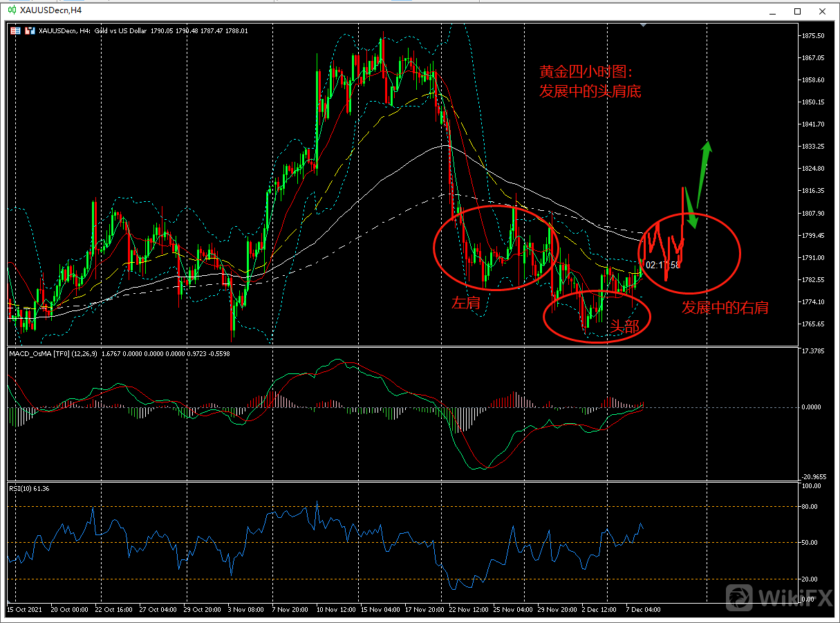Click the 15 Oct 2021 date on the time axis
Viewport: 840px width, 623px height.
(24, 610)
